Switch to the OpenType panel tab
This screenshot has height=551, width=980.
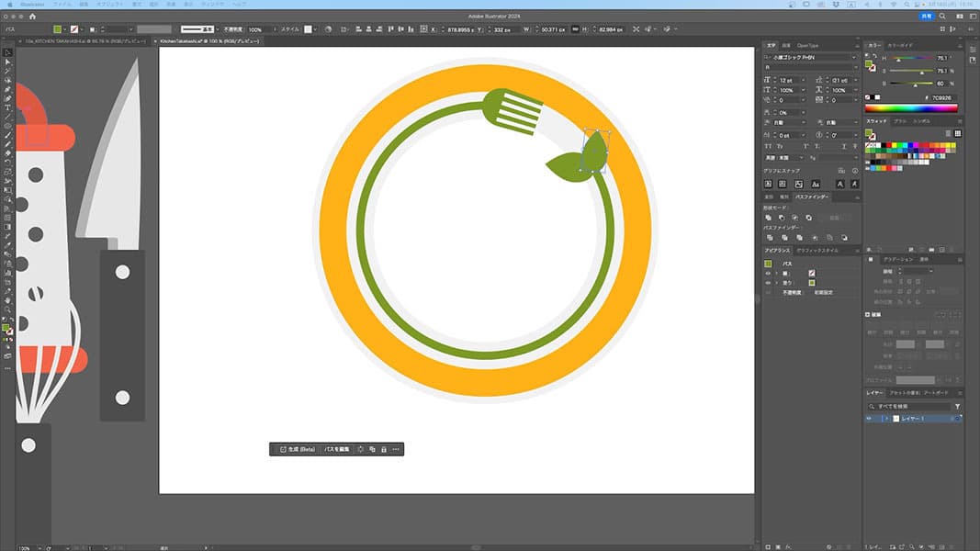pyautogui.click(x=807, y=45)
